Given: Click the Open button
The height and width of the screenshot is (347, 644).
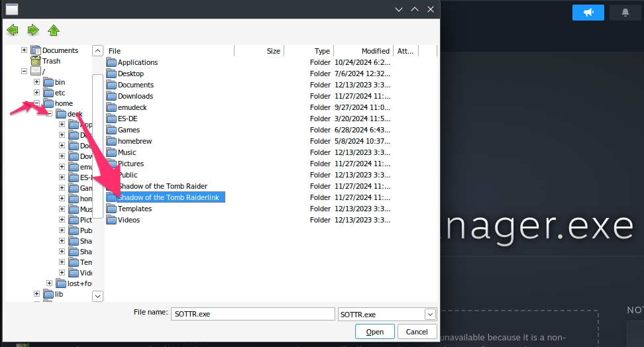Looking at the screenshot, I should (374, 332).
